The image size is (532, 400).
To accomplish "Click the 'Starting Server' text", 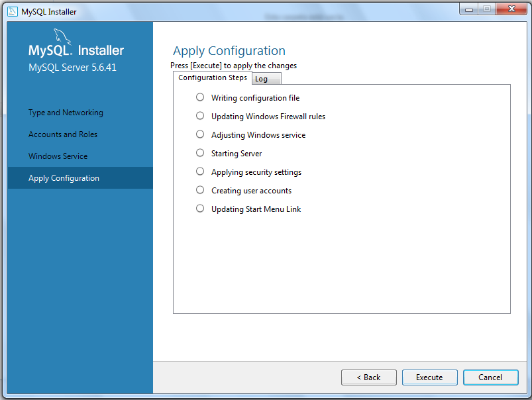I will click(237, 154).
